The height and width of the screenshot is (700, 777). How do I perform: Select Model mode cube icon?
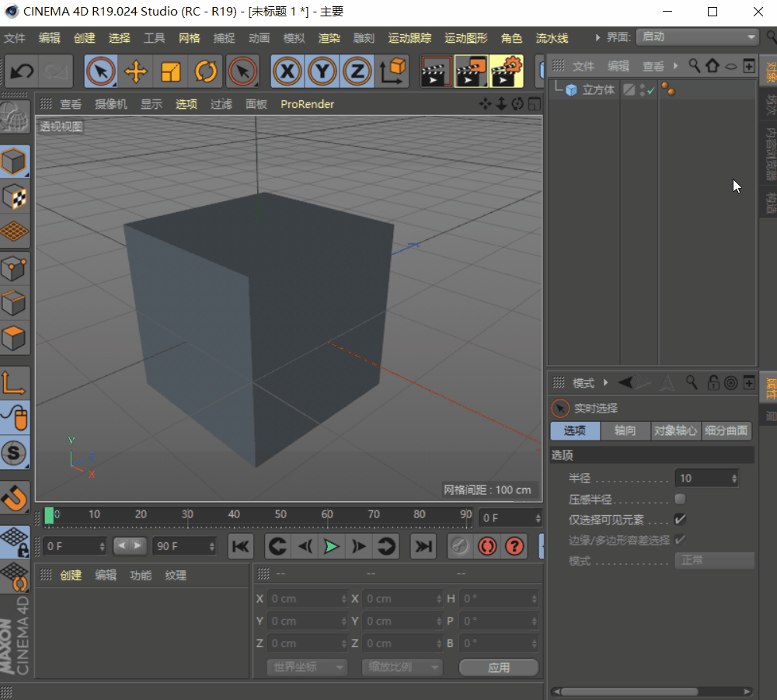[14, 162]
